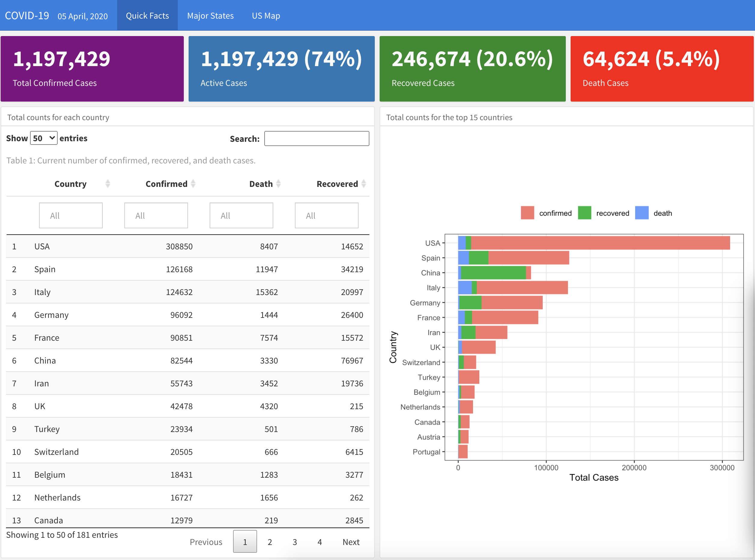
Task: Click the Previous pagination link
Action: point(206,542)
